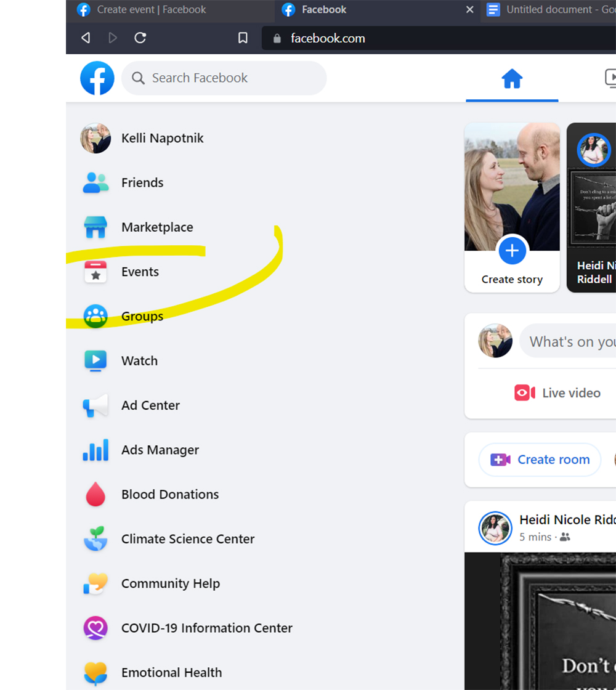Click the search magnifier icon

coord(138,78)
